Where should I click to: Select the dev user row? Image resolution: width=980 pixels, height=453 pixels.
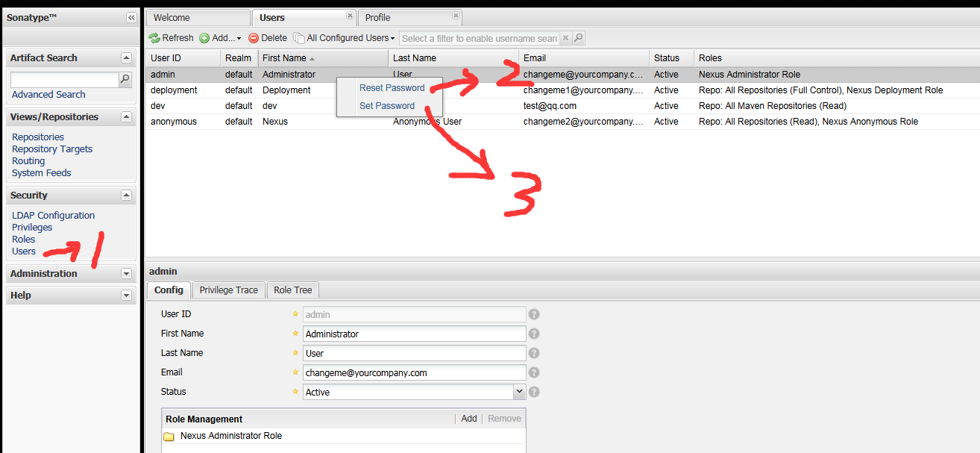562,106
